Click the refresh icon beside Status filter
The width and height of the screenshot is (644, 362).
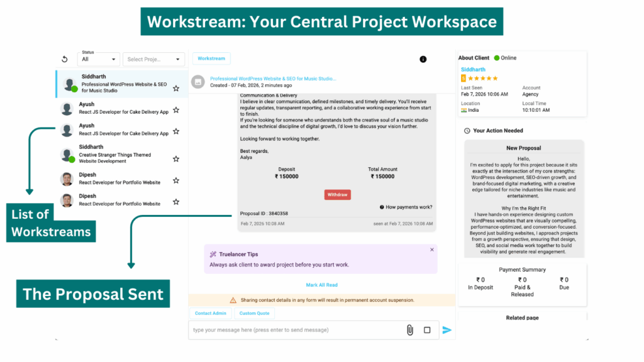click(64, 59)
